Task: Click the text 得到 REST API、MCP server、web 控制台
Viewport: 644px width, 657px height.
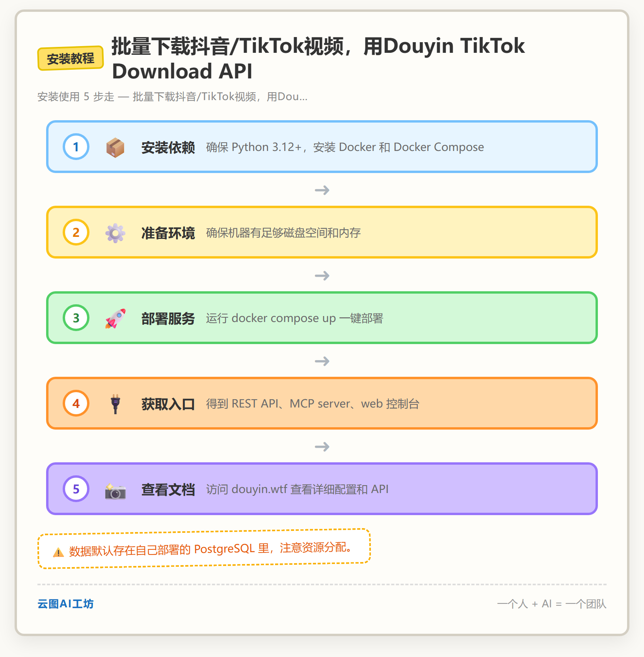Action: (x=313, y=404)
